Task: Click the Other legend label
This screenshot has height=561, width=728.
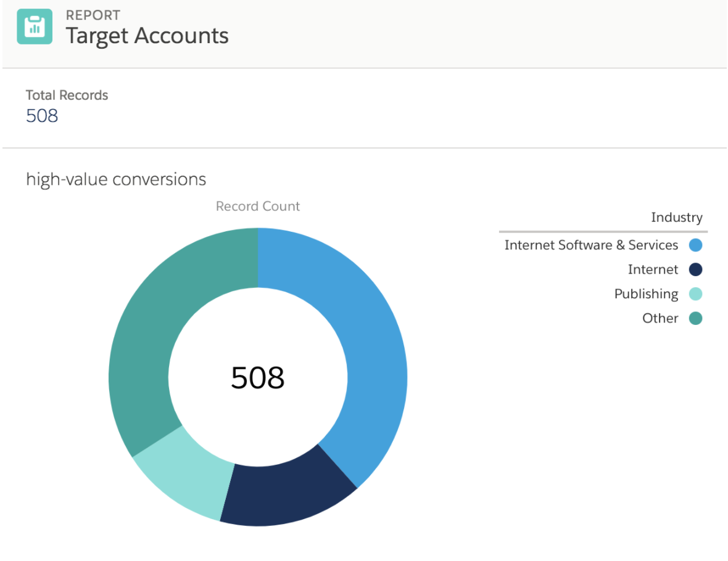Action: click(660, 318)
